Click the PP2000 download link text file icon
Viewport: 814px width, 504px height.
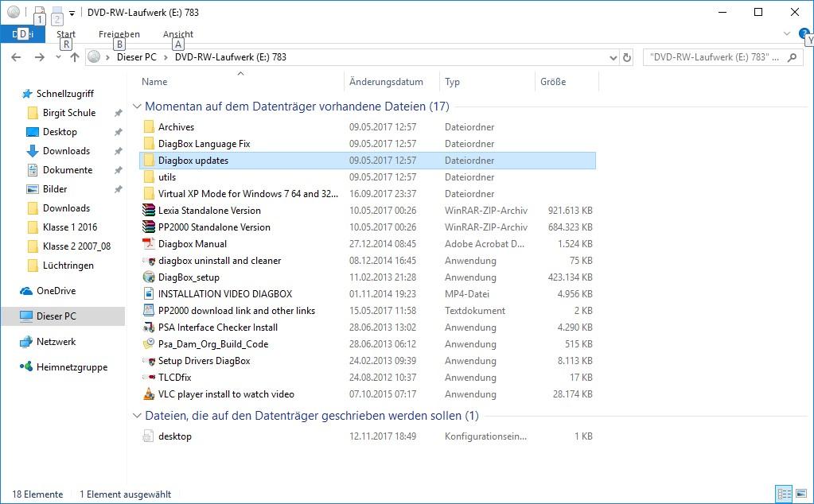149,310
